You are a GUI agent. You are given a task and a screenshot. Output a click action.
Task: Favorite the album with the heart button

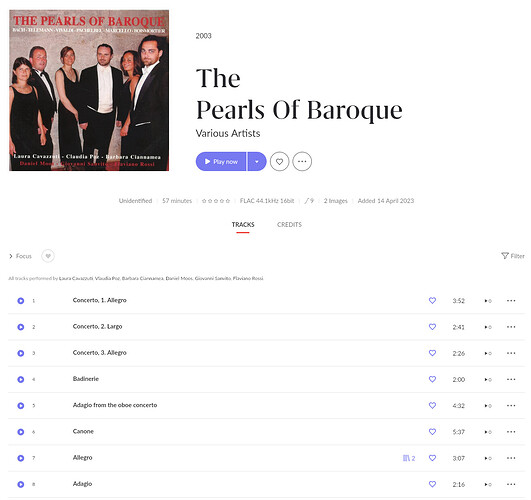(279, 162)
